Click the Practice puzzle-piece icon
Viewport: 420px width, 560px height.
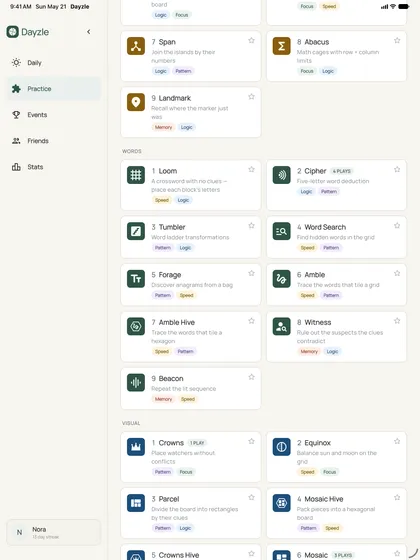coord(16,89)
